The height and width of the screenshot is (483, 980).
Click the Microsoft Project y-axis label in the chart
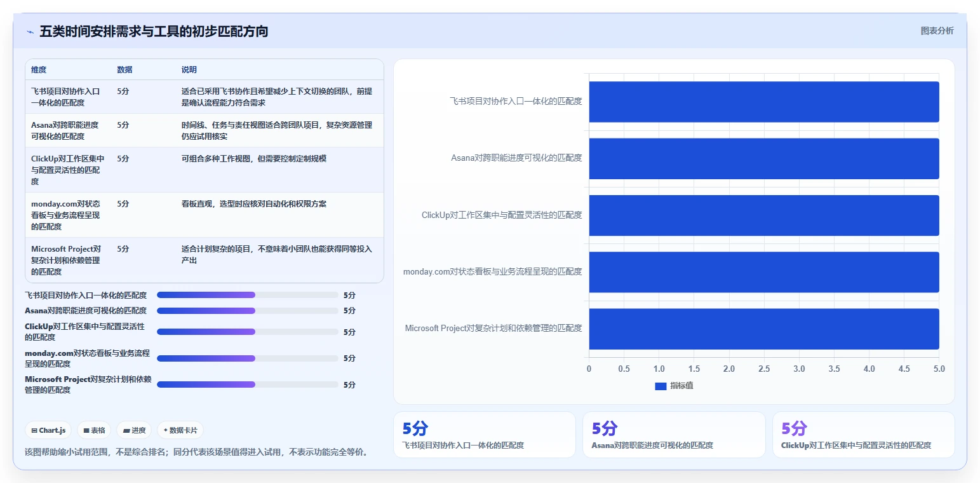click(493, 329)
